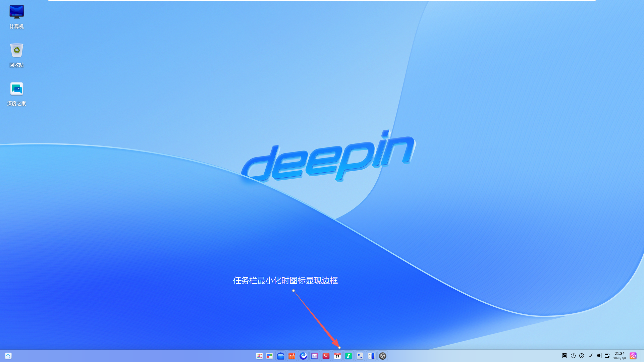Open the calendar icon showing 27
Screen dimensions: 644x362
337,356
